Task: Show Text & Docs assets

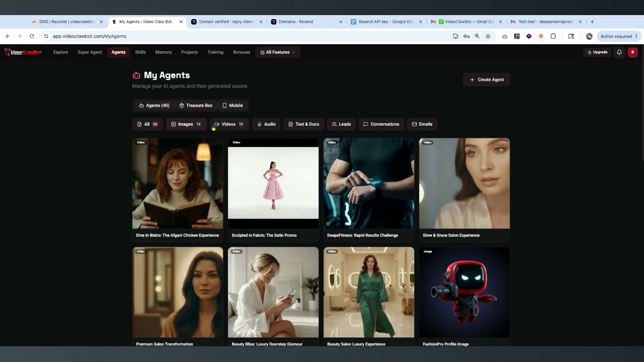Action: coord(303,124)
